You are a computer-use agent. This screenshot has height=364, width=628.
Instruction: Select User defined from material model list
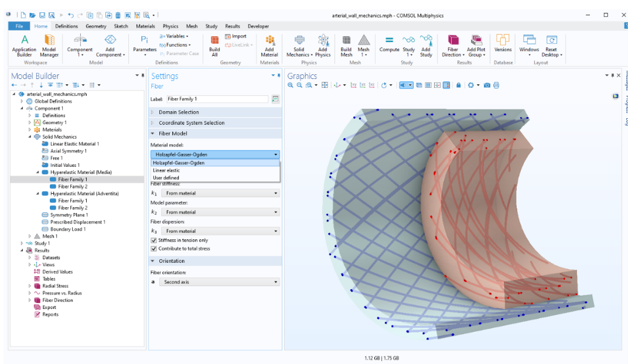(215, 177)
